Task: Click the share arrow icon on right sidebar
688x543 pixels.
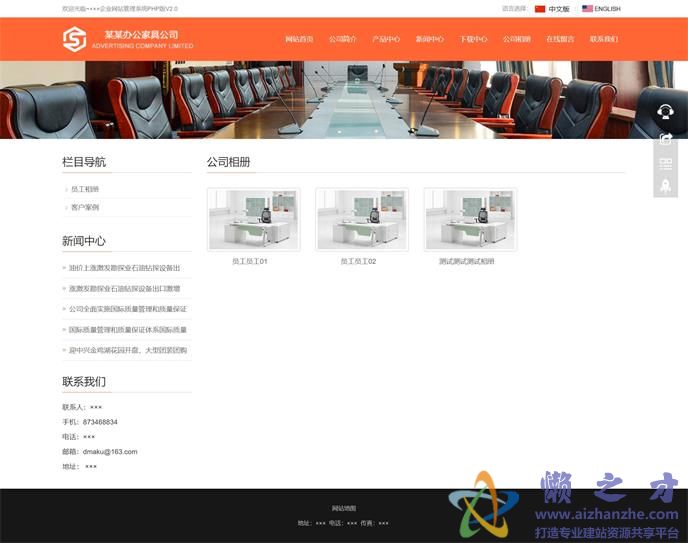Action: click(x=665, y=139)
